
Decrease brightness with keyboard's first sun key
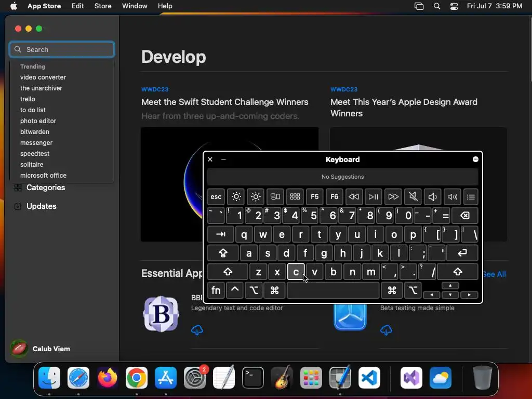[x=236, y=197]
